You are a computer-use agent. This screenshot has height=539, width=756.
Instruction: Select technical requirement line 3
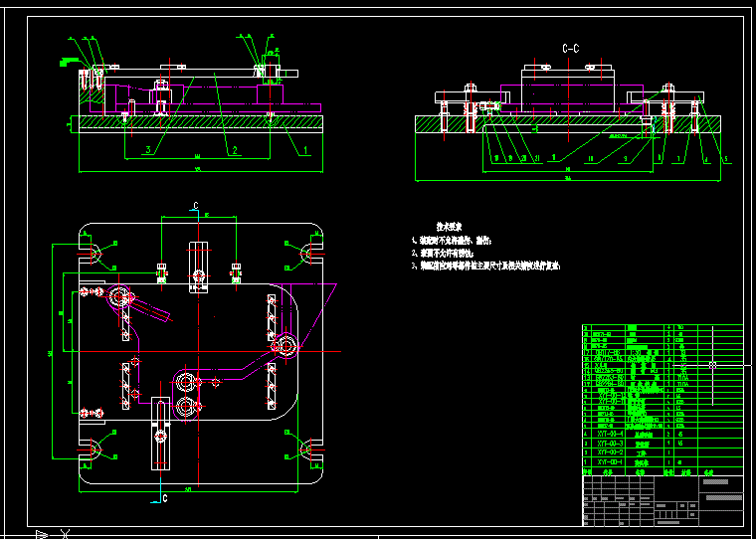point(485,266)
